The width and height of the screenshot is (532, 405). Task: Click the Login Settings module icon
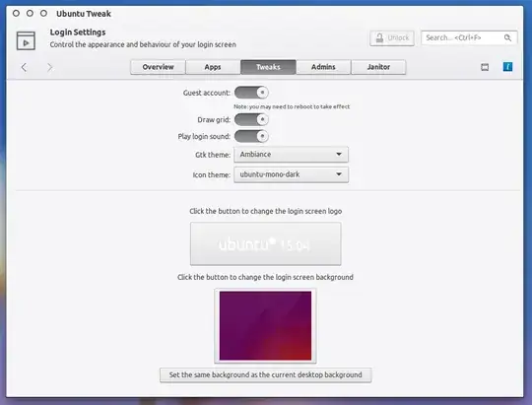[26, 40]
